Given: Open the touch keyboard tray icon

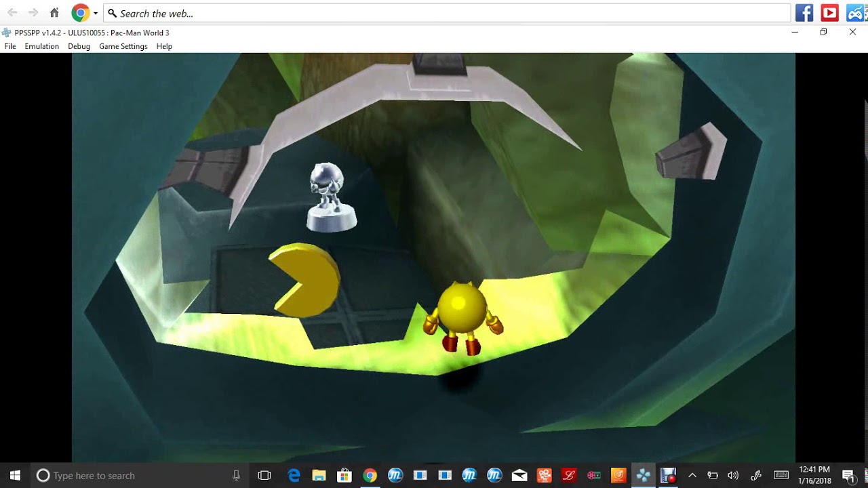Looking at the screenshot, I should pyautogui.click(x=781, y=475).
